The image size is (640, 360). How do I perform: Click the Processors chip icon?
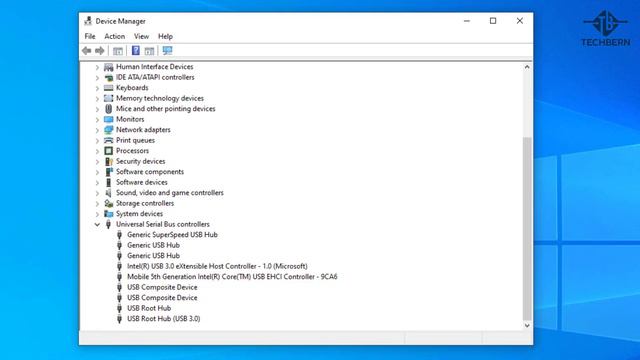(109, 151)
